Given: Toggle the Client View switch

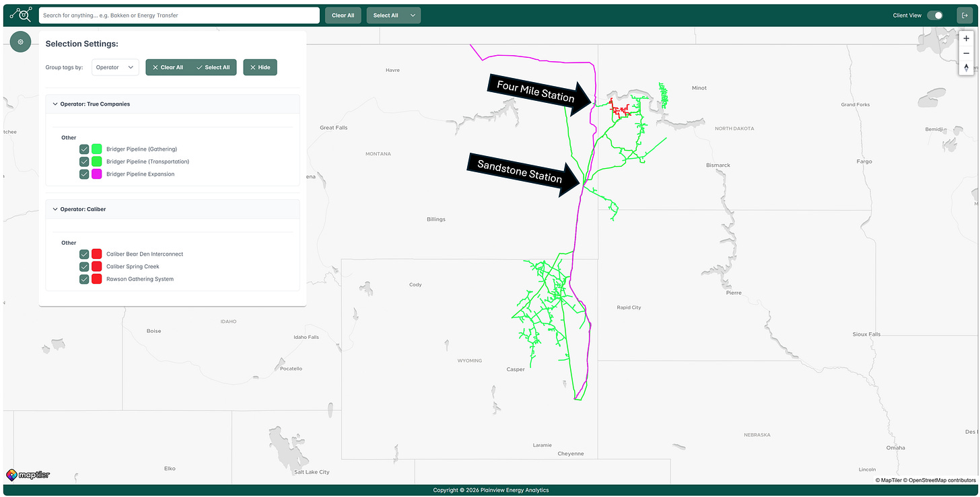Looking at the screenshot, I should pyautogui.click(x=935, y=15).
